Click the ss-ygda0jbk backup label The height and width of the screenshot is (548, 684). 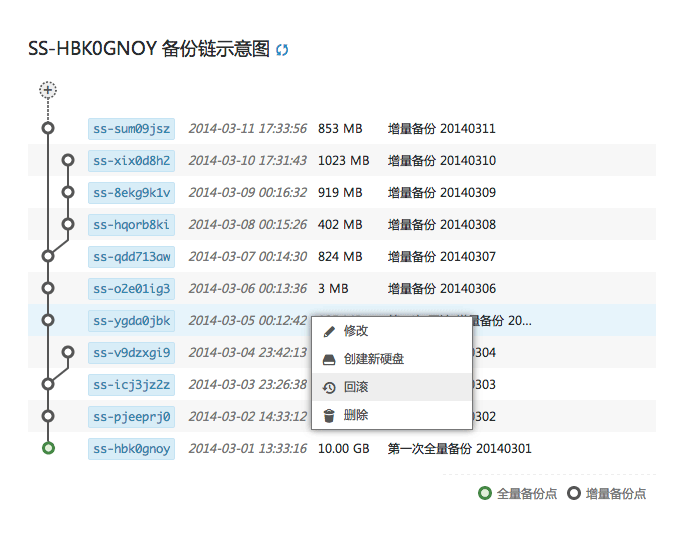131,320
